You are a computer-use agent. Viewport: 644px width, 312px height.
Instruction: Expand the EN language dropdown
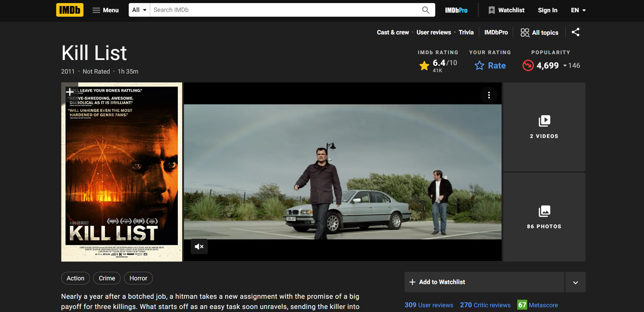click(x=578, y=10)
